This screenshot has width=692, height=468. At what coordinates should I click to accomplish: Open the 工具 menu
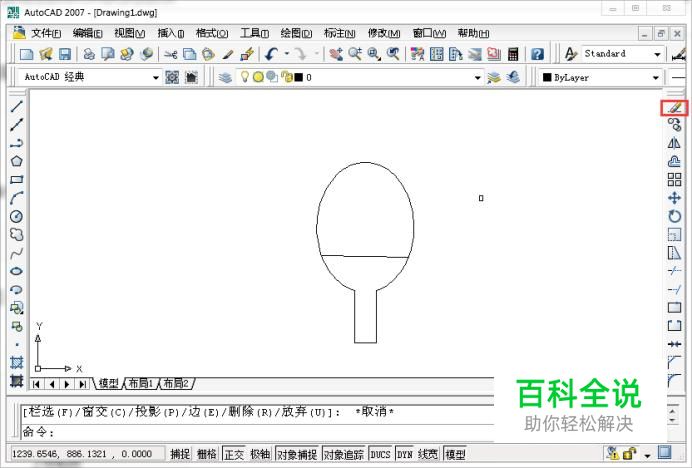click(x=254, y=33)
